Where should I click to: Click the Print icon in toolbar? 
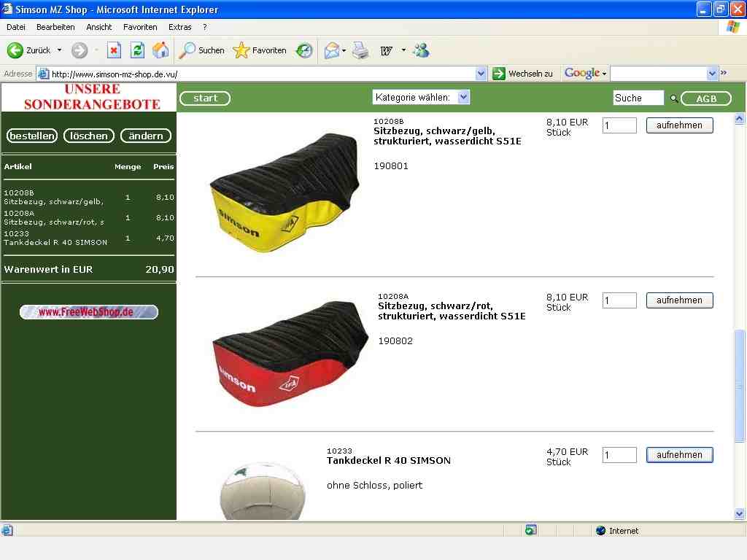pyautogui.click(x=360, y=50)
